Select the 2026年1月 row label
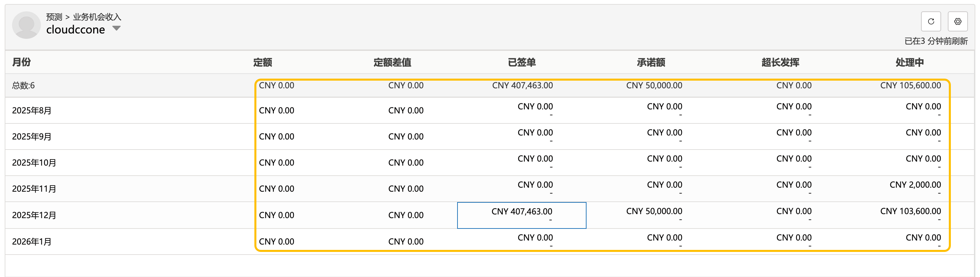 point(32,242)
